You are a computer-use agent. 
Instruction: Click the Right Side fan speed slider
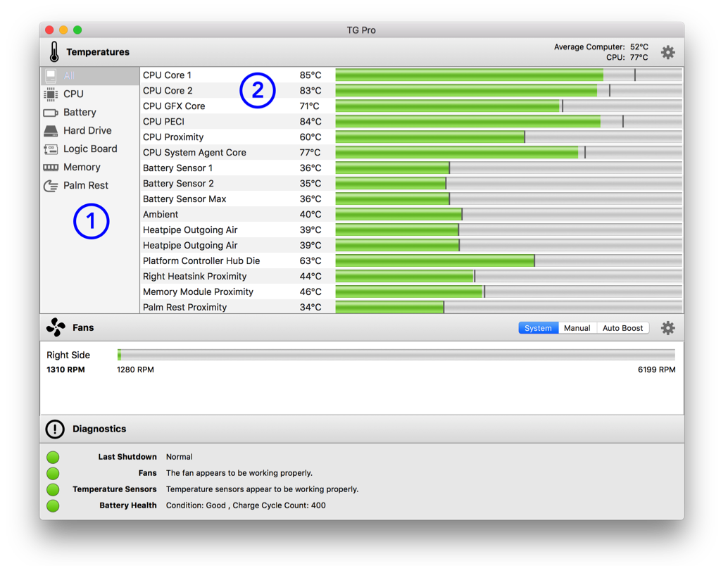tap(396, 355)
